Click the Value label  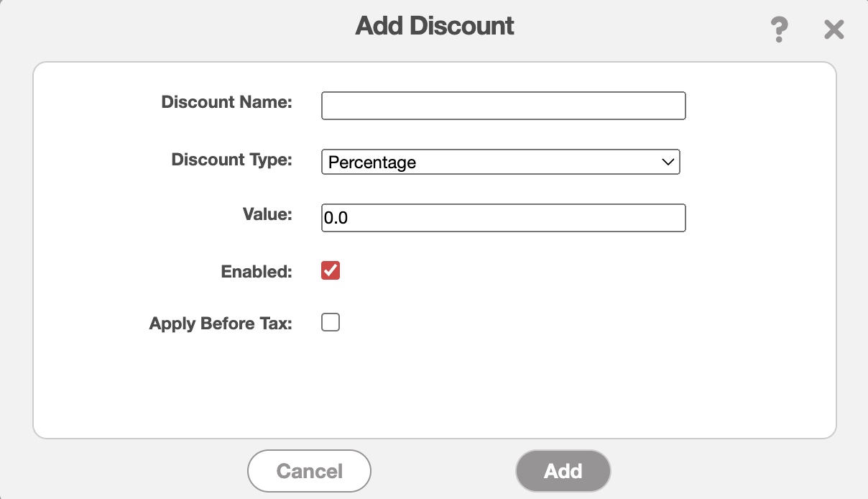pos(267,214)
